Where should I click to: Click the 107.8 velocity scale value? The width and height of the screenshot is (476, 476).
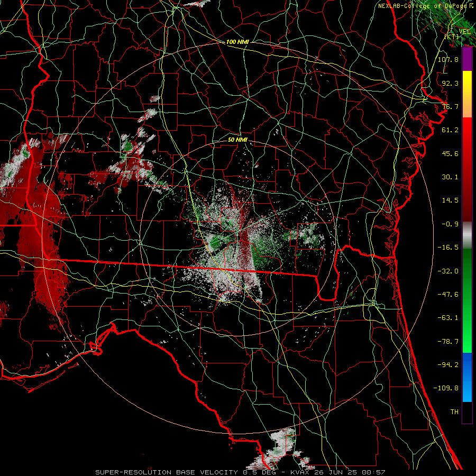tap(448, 59)
